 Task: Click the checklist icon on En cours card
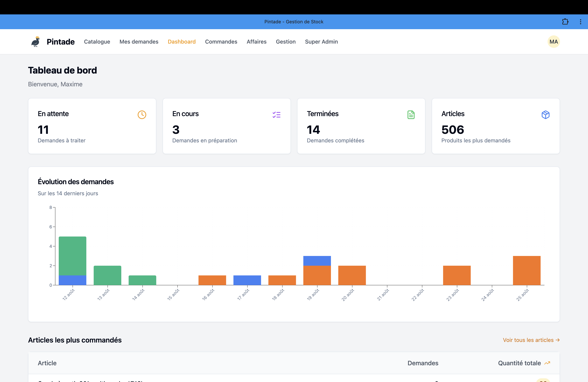click(276, 115)
